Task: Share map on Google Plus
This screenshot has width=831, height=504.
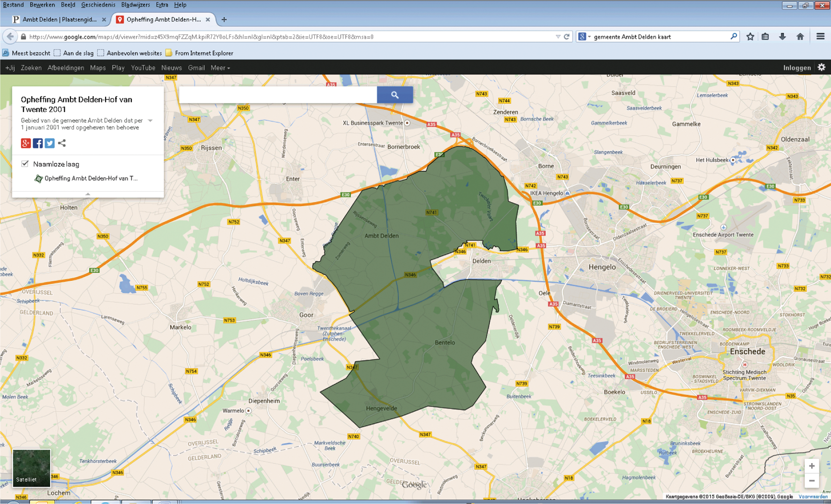Action: 26,143
